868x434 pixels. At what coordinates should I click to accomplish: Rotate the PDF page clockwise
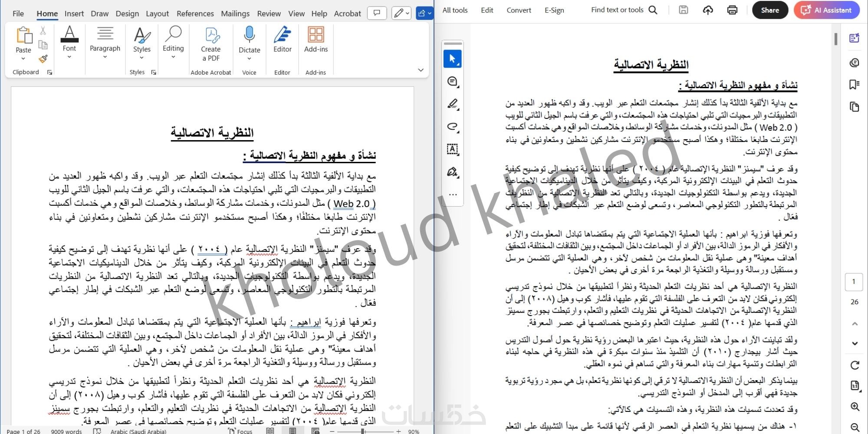point(855,365)
